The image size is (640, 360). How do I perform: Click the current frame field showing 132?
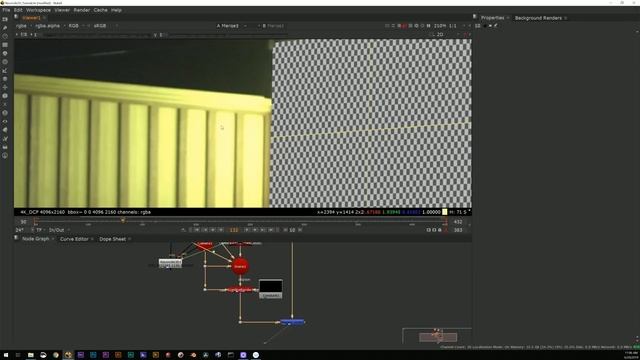click(233, 230)
